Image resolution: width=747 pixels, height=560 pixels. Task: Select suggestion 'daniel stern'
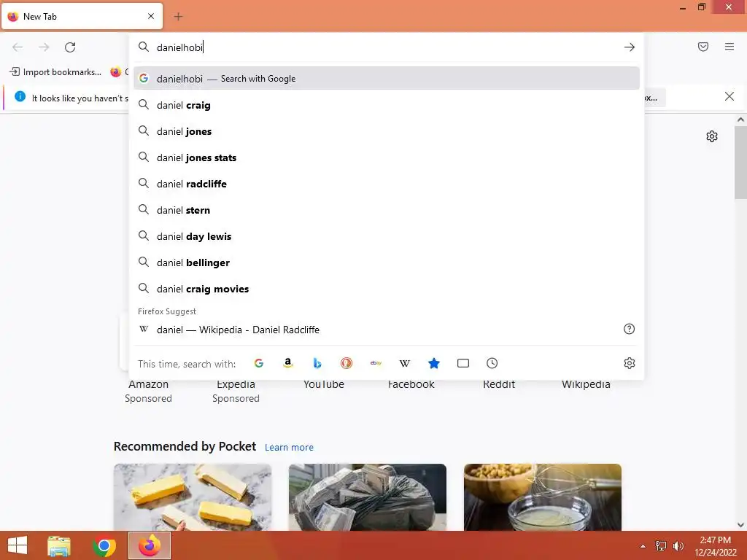click(387, 210)
